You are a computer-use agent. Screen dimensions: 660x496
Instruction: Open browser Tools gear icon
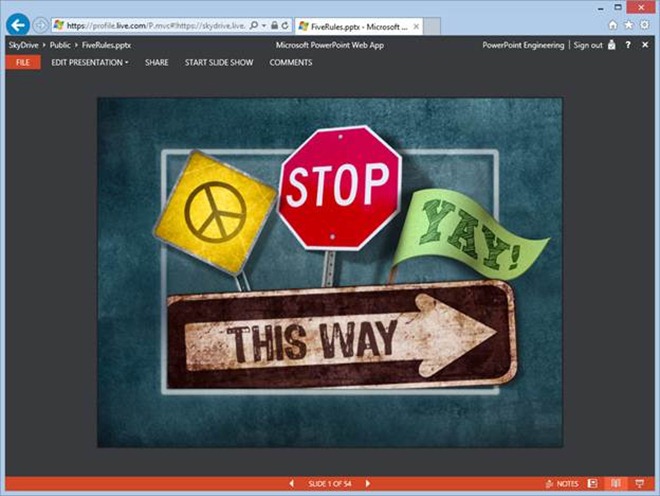click(644, 25)
